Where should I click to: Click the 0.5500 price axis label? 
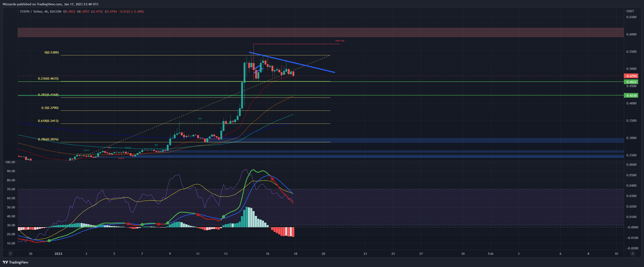coord(631,52)
